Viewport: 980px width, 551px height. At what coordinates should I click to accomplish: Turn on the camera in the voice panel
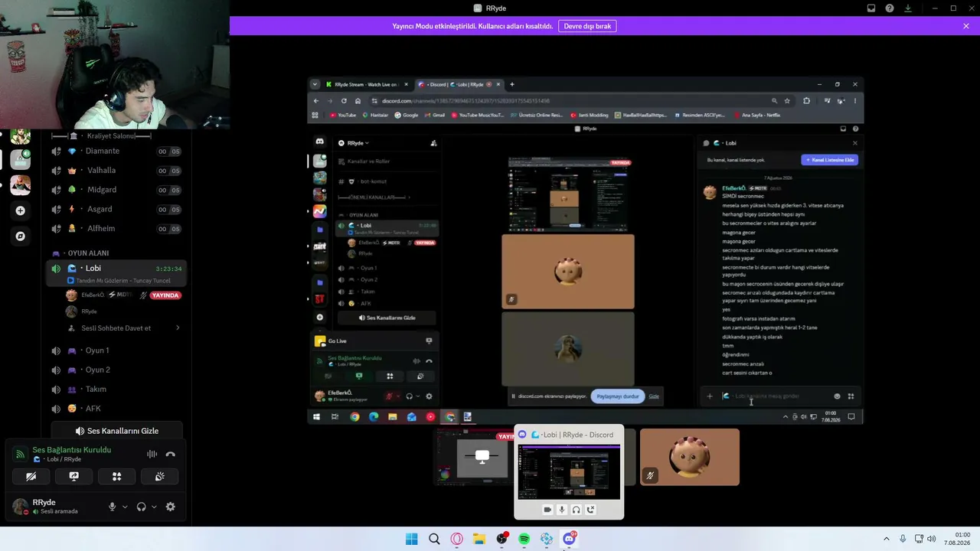31,476
